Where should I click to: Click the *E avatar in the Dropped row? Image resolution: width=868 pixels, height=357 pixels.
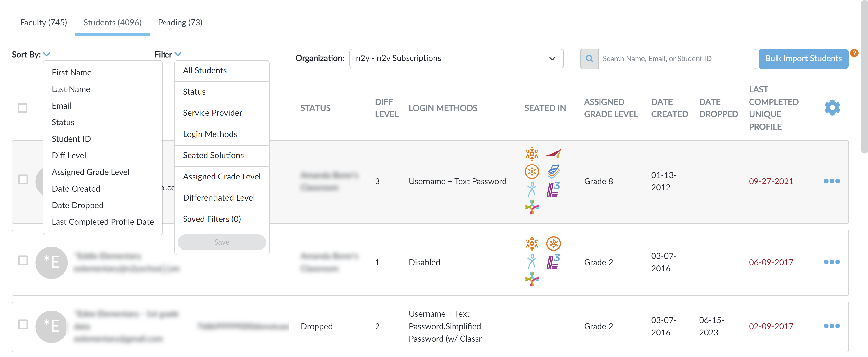[51, 327]
